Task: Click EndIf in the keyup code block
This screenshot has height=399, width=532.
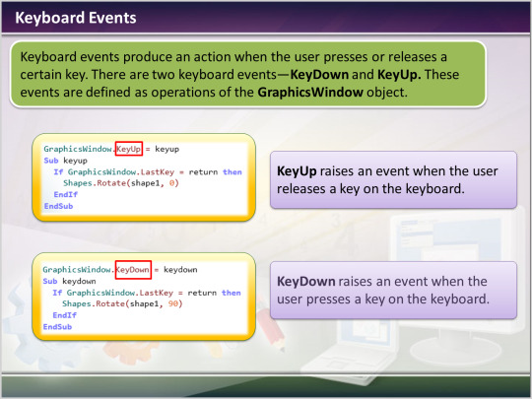Action: pyautogui.click(x=65, y=194)
